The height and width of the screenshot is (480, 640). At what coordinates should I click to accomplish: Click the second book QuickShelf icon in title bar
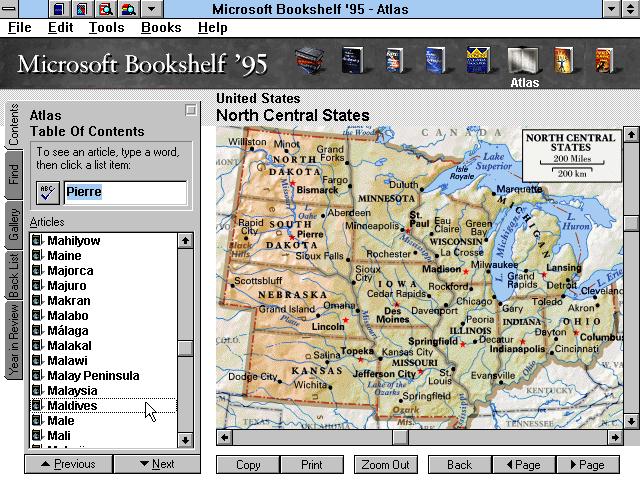pos(82,9)
